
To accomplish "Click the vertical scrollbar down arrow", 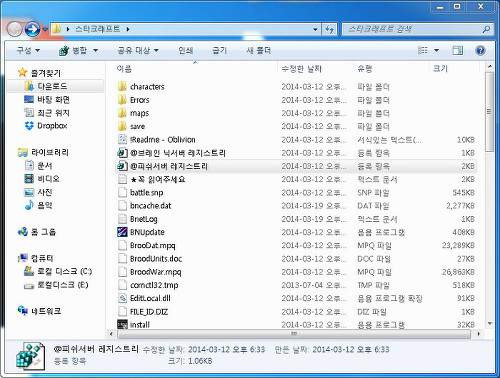I will coord(489,323).
